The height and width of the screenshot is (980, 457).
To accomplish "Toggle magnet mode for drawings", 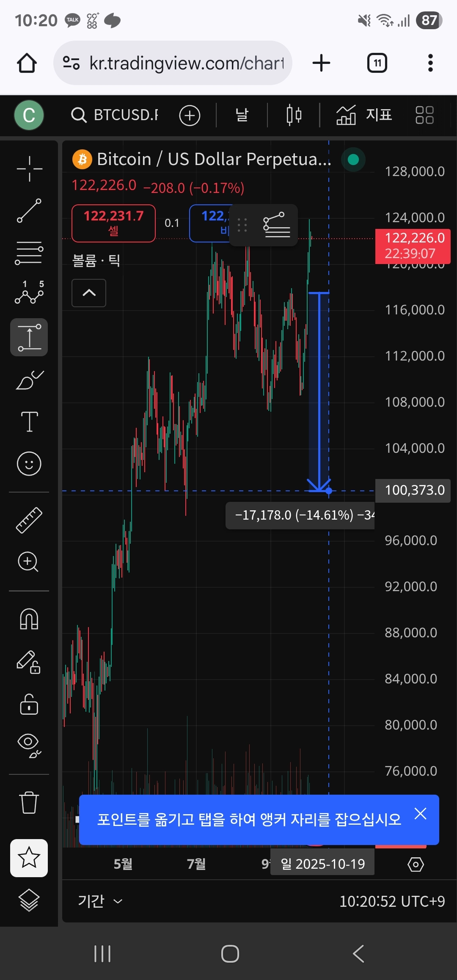I will 29,619.
